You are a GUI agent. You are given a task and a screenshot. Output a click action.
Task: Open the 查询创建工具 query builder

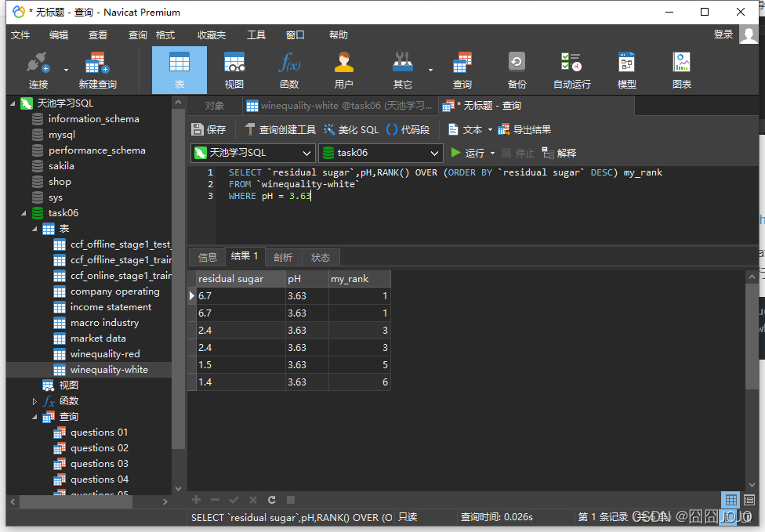click(x=281, y=130)
